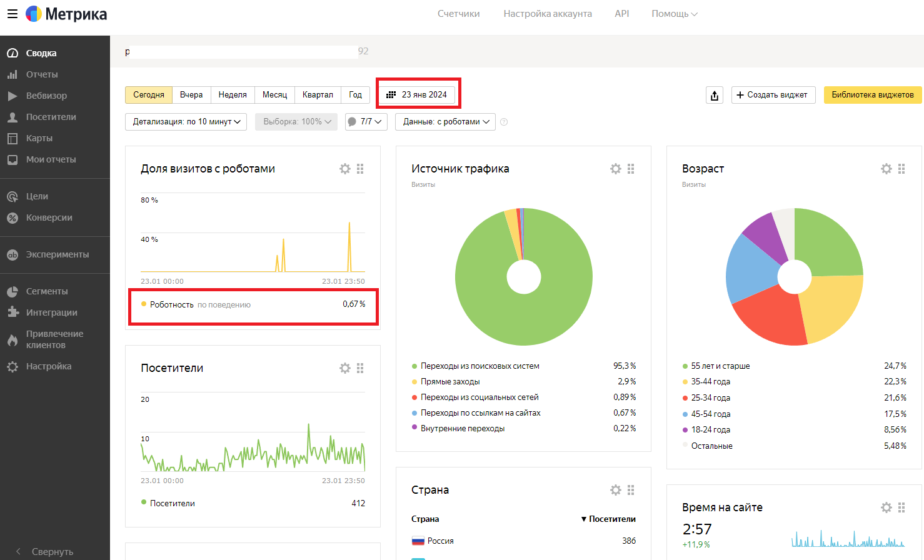This screenshot has width=924, height=560.
Task: Open Отчеты bar chart icon
Action: [x=13, y=74]
